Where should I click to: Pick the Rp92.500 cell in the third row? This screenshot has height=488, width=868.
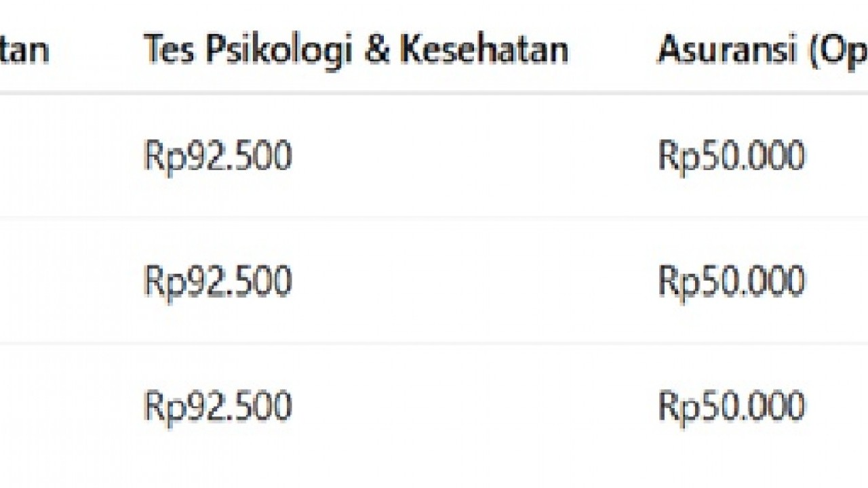tap(218, 406)
